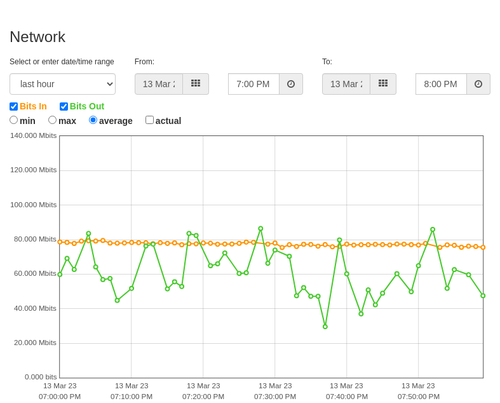The width and height of the screenshot is (500, 403).
Task: Click the '60.000 Mbits' axis label
Action: [35, 274]
